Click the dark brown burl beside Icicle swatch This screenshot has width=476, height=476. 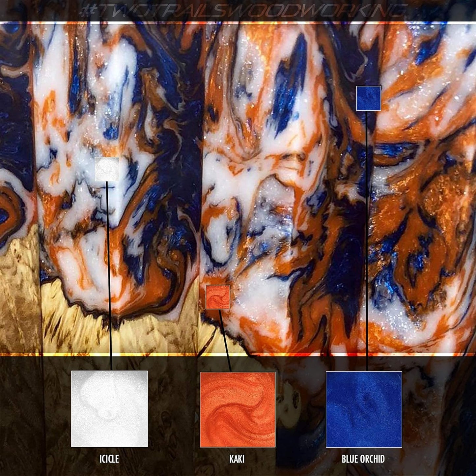pos(33,412)
